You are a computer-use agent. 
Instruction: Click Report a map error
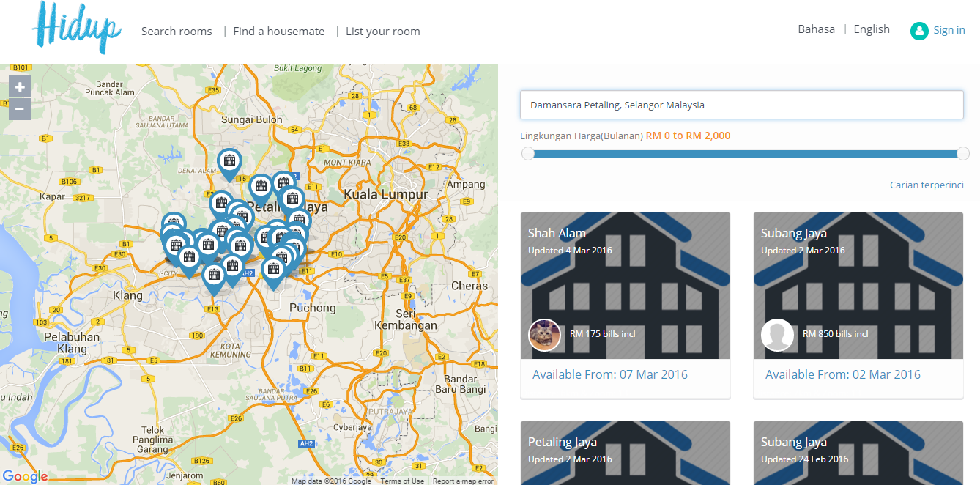(463, 481)
